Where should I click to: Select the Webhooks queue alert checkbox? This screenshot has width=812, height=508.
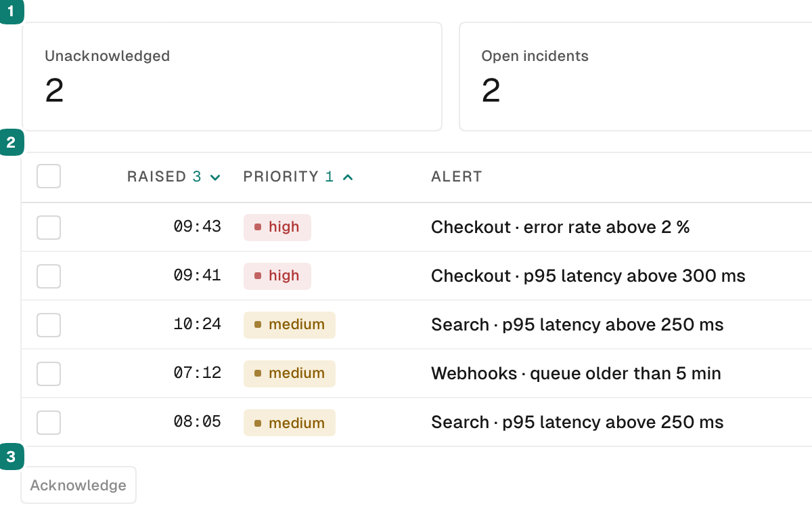point(49,374)
